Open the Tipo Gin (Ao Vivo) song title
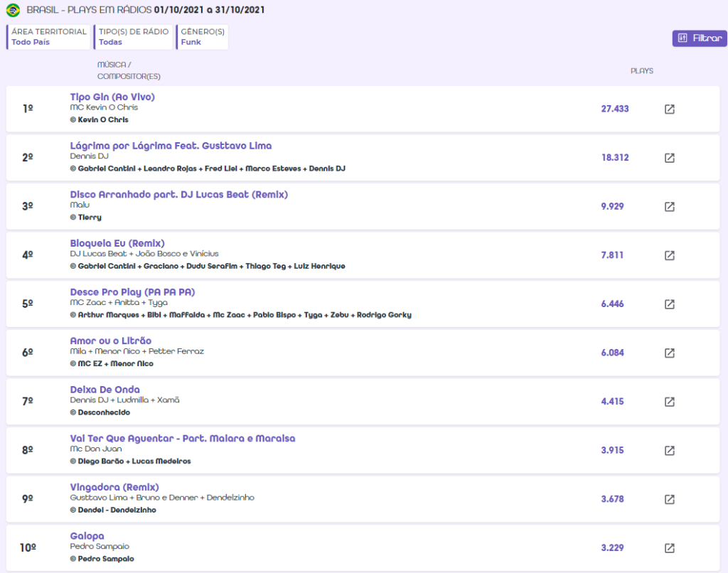 click(x=112, y=97)
